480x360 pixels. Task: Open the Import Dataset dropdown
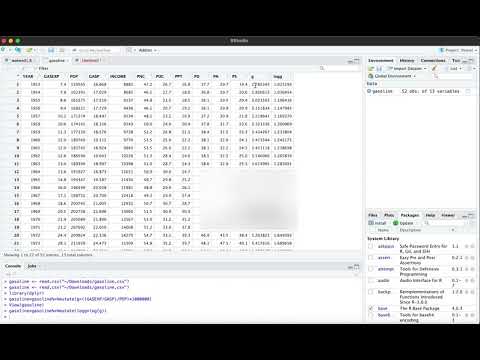click(x=407, y=68)
